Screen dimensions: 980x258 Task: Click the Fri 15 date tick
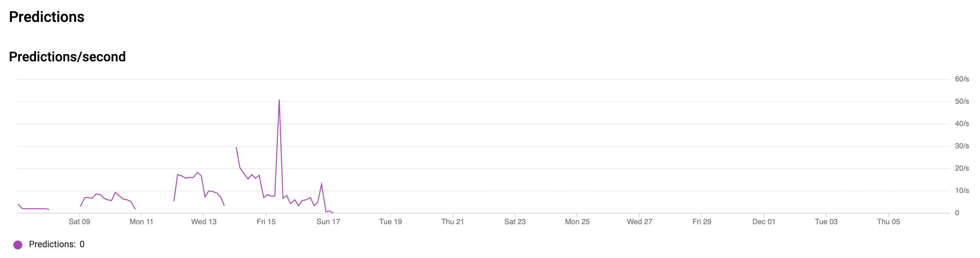(x=266, y=222)
